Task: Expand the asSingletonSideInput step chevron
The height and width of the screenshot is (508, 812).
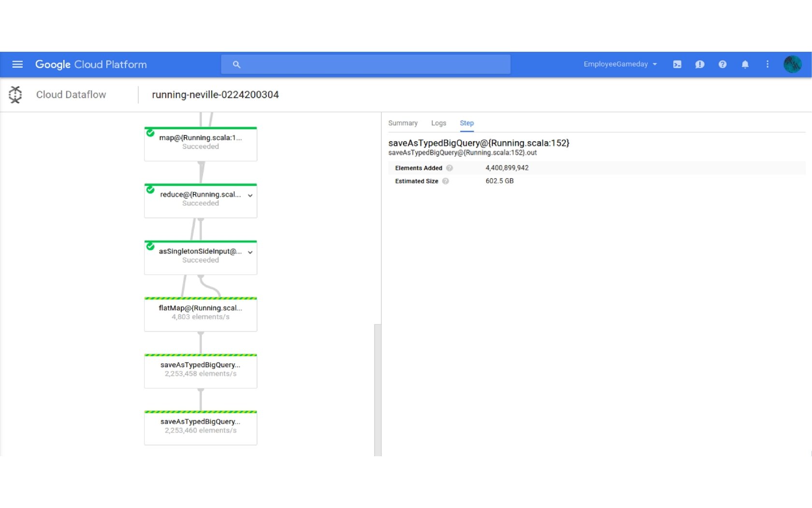Action: click(x=250, y=252)
